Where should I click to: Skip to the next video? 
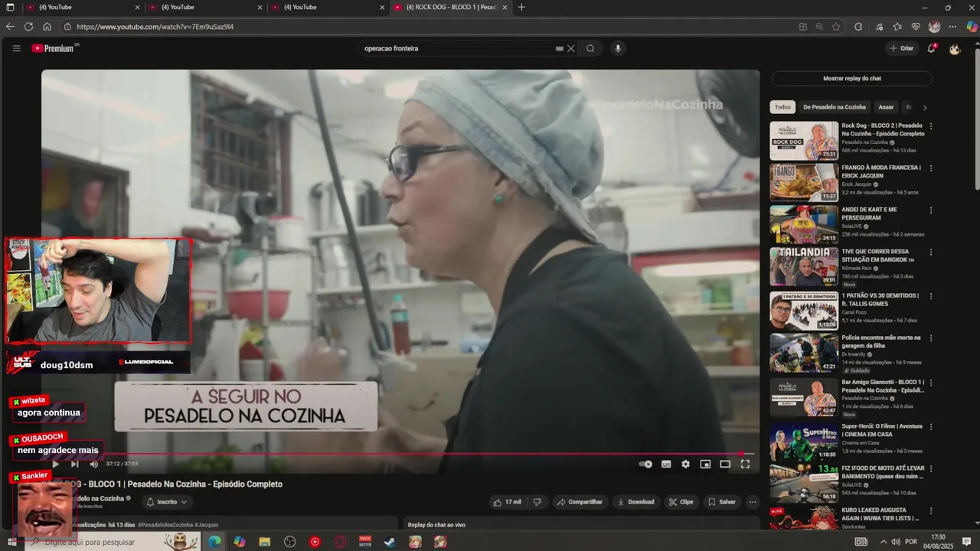point(74,464)
